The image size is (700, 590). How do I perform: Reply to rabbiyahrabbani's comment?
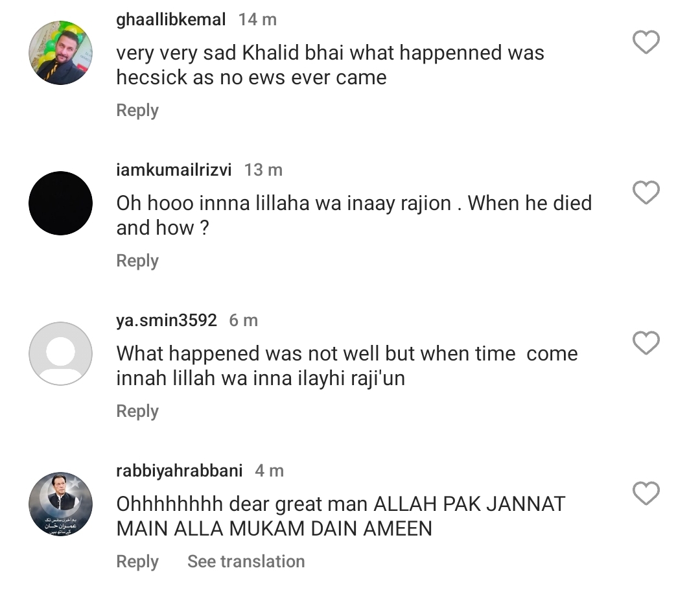click(x=137, y=561)
